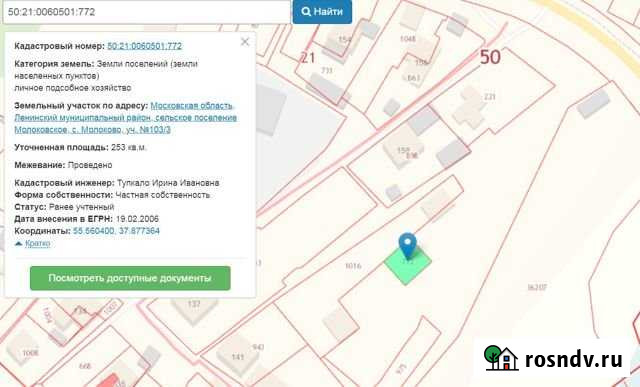This screenshot has height=387, width=640.
Task: Click the blue Найти search button
Action: coord(322,11)
